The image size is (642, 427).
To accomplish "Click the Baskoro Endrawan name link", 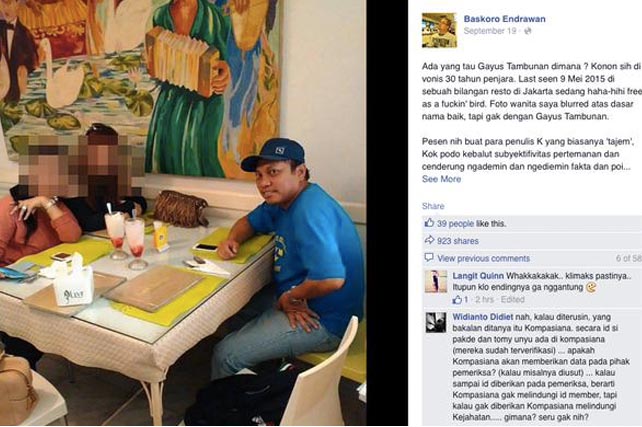I will pyautogui.click(x=504, y=19).
